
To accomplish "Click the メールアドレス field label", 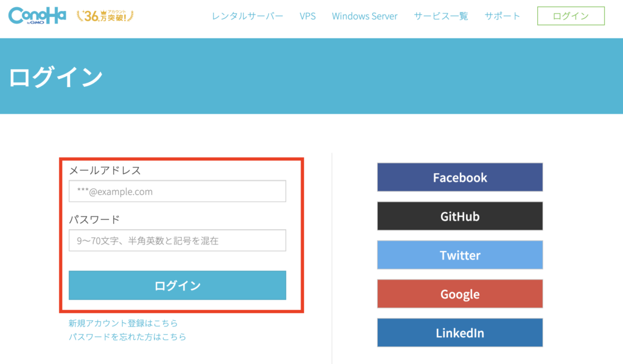I will [x=105, y=171].
